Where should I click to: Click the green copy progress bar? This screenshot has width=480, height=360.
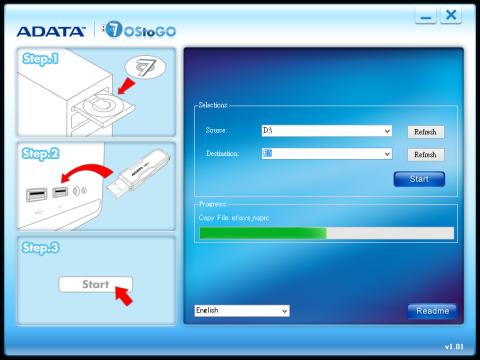[x=327, y=233]
